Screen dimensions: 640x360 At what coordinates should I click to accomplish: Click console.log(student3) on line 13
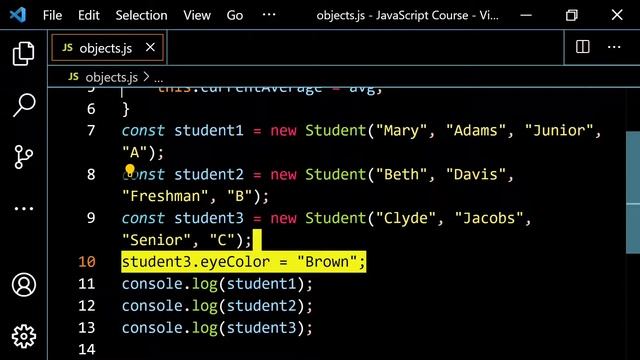217,328
